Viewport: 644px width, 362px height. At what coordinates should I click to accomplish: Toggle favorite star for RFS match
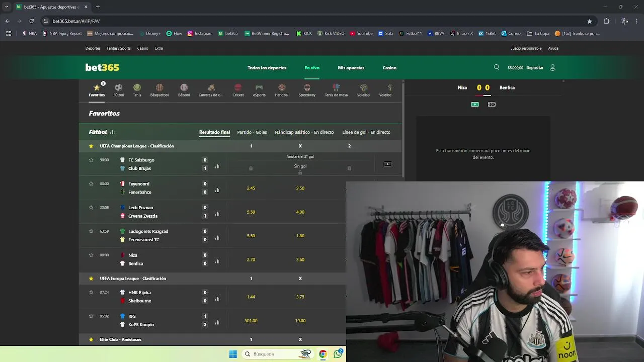(91, 316)
